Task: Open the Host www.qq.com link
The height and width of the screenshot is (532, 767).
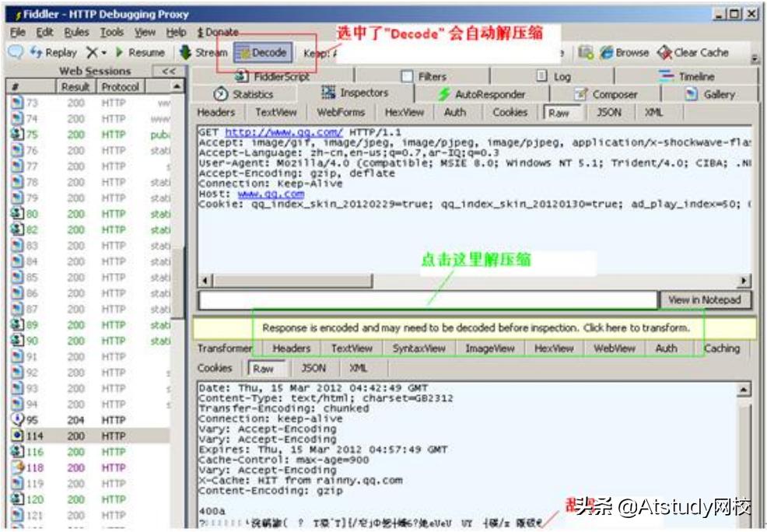Action: (271, 194)
